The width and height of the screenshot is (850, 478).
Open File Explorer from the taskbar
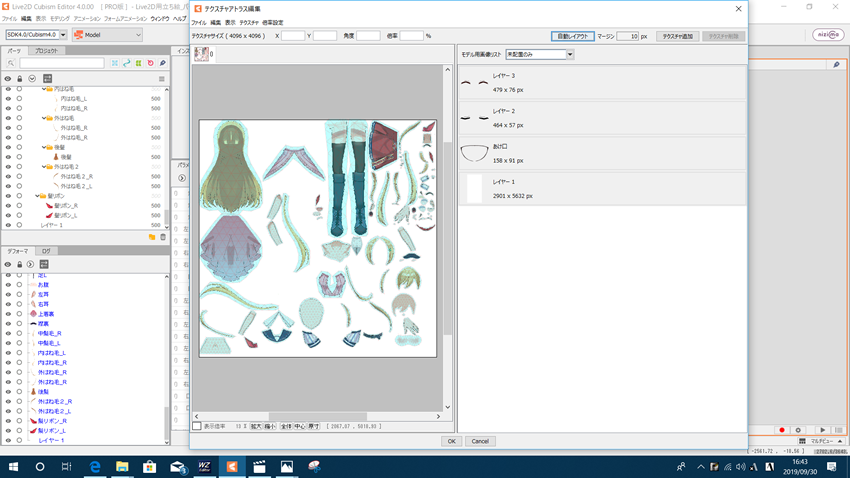[x=122, y=467]
